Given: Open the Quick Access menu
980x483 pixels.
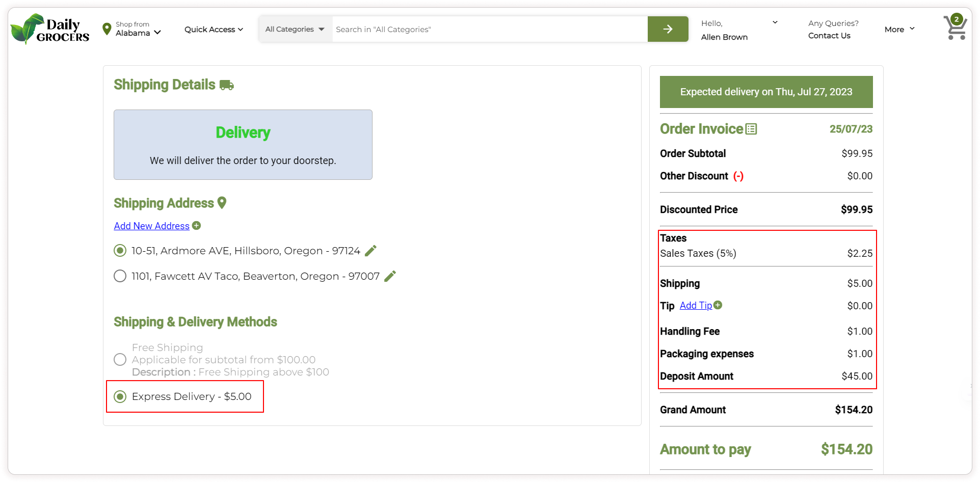Looking at the screenshot, I should tap(214, 29).
